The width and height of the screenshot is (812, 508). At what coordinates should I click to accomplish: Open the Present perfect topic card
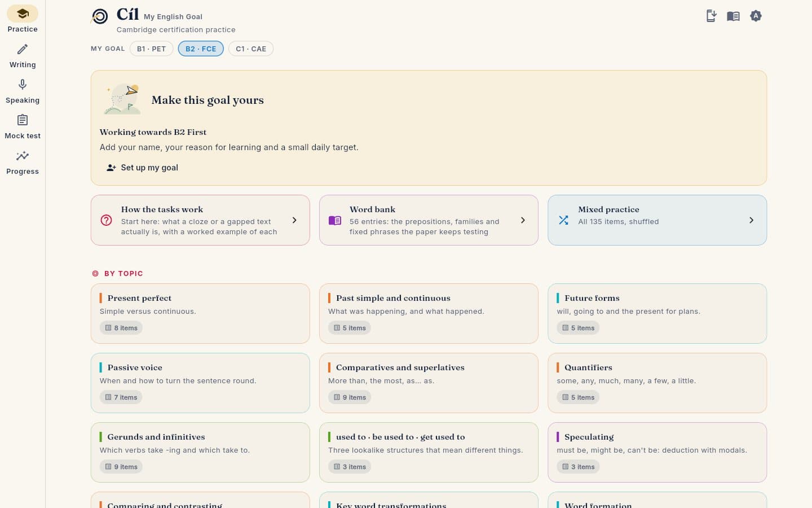tap(200, 314)
